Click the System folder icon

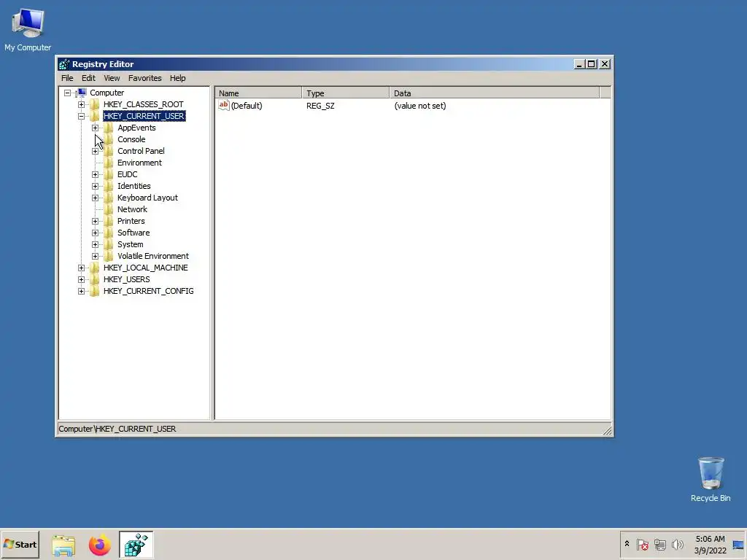tap(109, 244)
